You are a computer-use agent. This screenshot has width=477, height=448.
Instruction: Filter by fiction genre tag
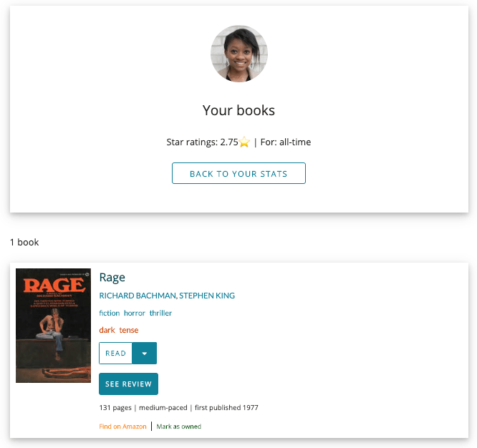click(110, 313)
